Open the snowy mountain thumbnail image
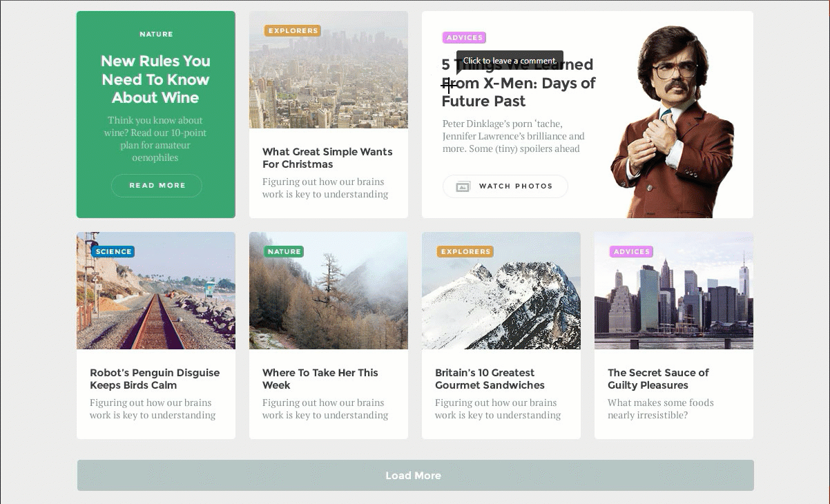 point(501,304)
